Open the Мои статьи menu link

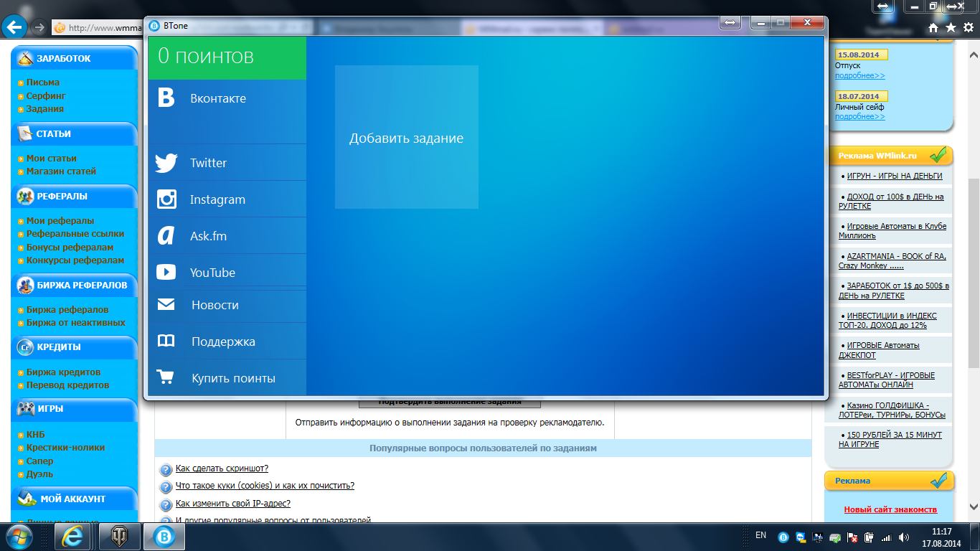tap(52, 159)
